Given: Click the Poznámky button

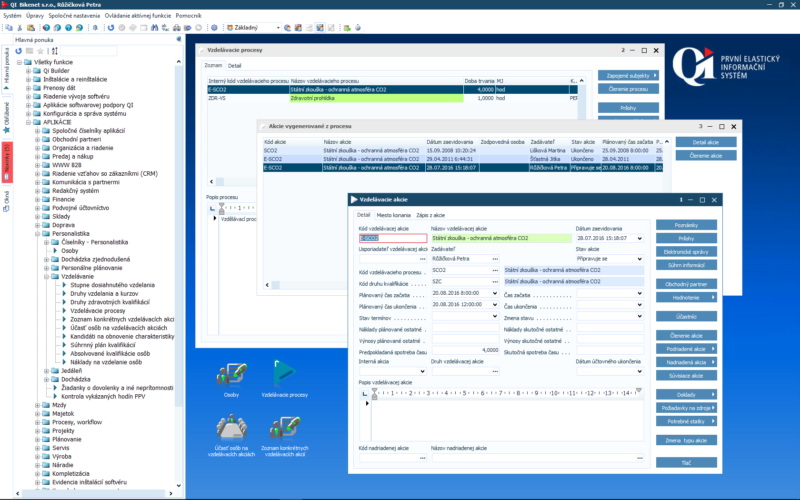Looking at the screenshot, I should click(x=686, y=225).
